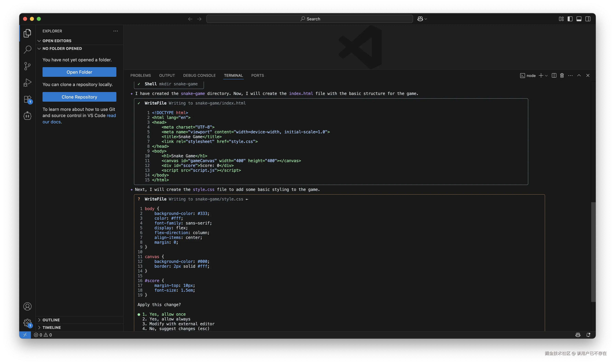Click the Accounts icon
Image resolution: width=615 pixels, height=364 pixels.
click(27, 306)
